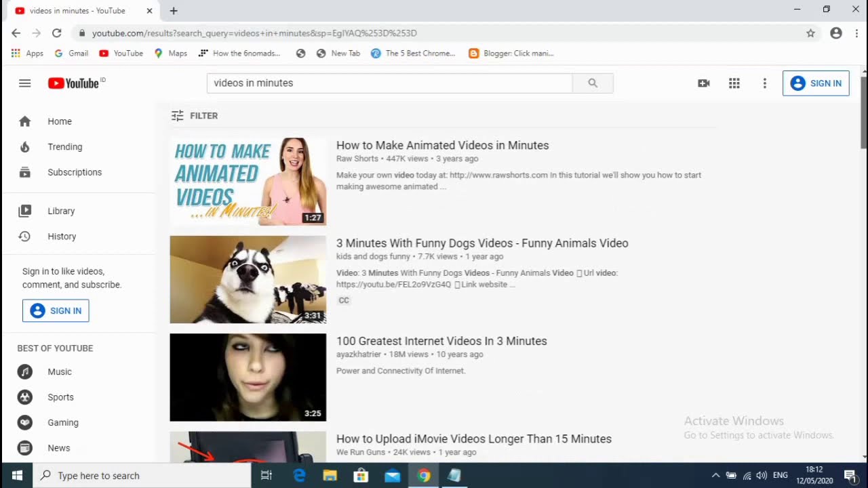Screen dimensions: 868x488
Task: Open Microsoft Store from taskbar
Action: click(361, 476)
